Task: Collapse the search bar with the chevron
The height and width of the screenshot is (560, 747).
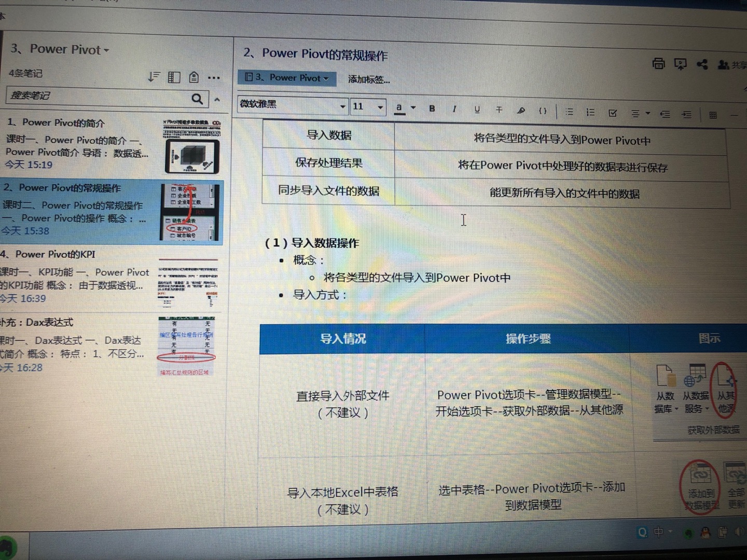Action: tap(217, 100)
